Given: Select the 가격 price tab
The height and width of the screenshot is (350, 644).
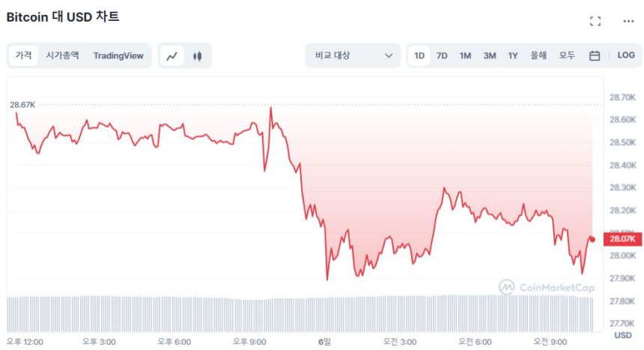Looking at the screenshot, I should pos(24,55).
